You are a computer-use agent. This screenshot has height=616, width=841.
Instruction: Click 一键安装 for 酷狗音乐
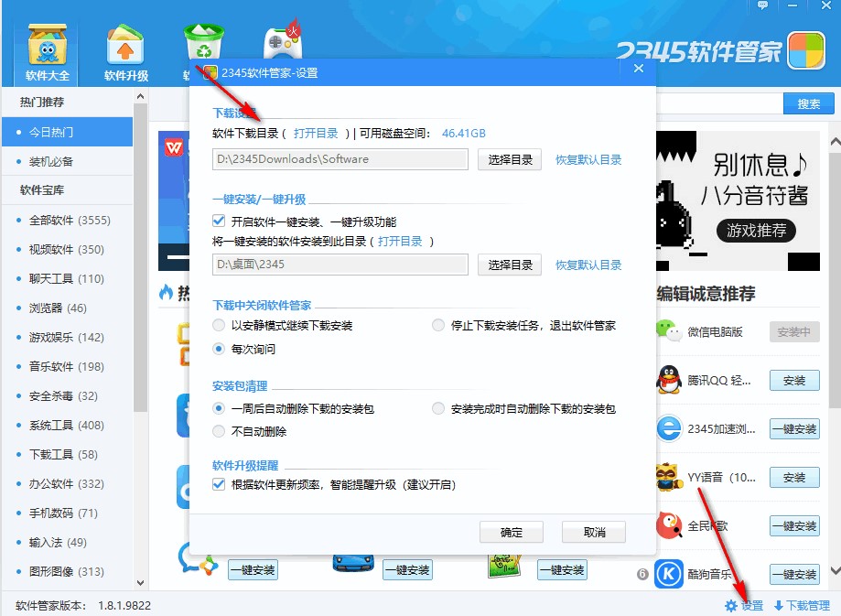[794, 574]
